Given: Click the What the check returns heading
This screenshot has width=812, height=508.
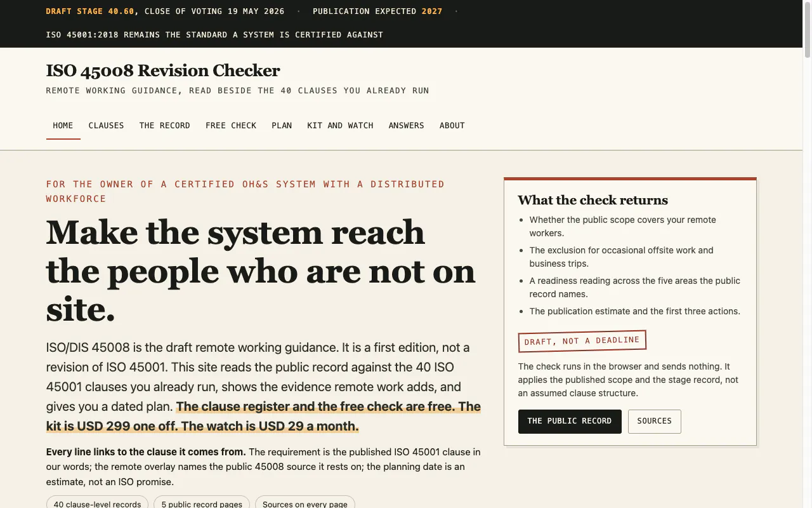Looking at the screenshot, I should [593, 200].
